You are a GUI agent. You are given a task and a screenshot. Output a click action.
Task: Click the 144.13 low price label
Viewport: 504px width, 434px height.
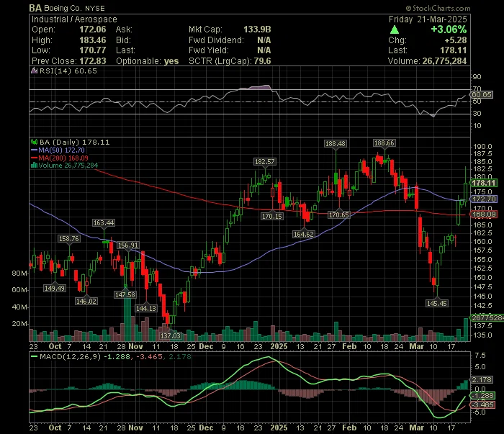(146, 308)
